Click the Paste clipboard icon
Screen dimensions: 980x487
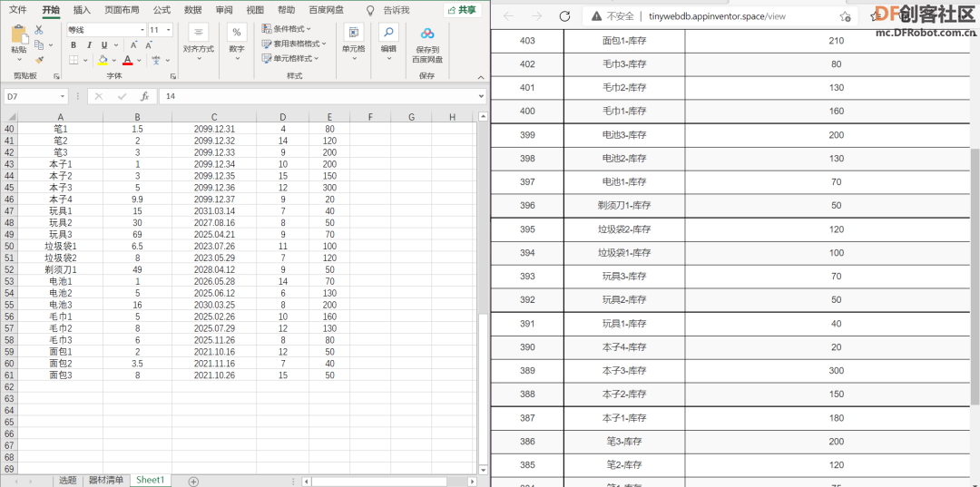(x=19, y=35)
